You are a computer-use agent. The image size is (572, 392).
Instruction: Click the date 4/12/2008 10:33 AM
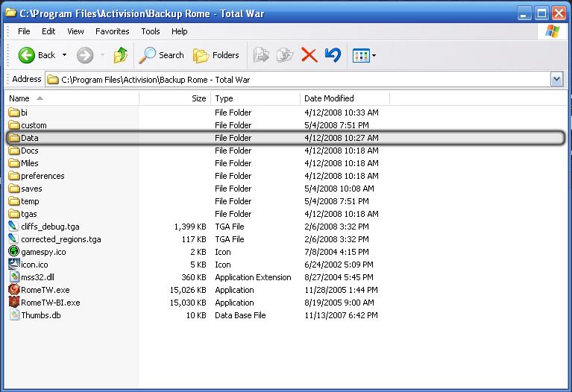(341, 113)
